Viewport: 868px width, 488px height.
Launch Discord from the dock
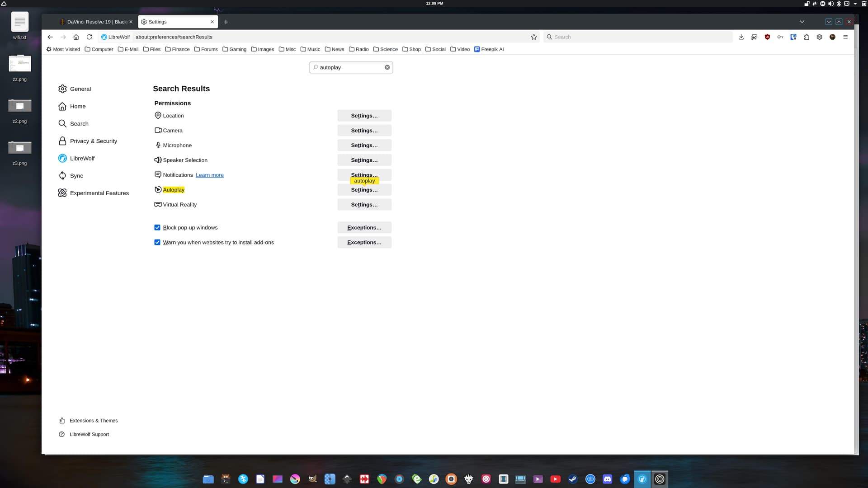point(607,479)
